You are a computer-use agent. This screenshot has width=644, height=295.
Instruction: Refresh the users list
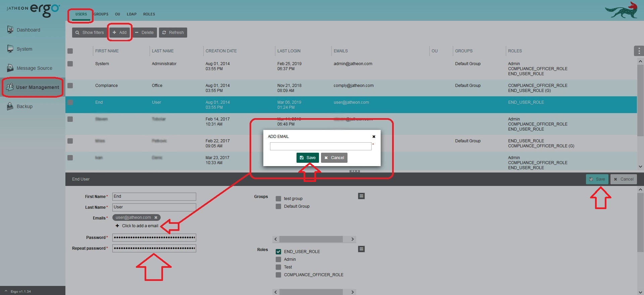(x=173, y=33)
